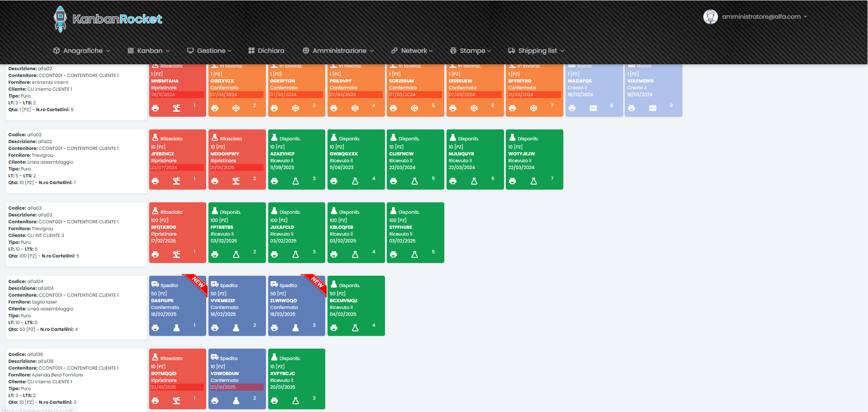Print the STPFHURE kanban card

point(393,254)
